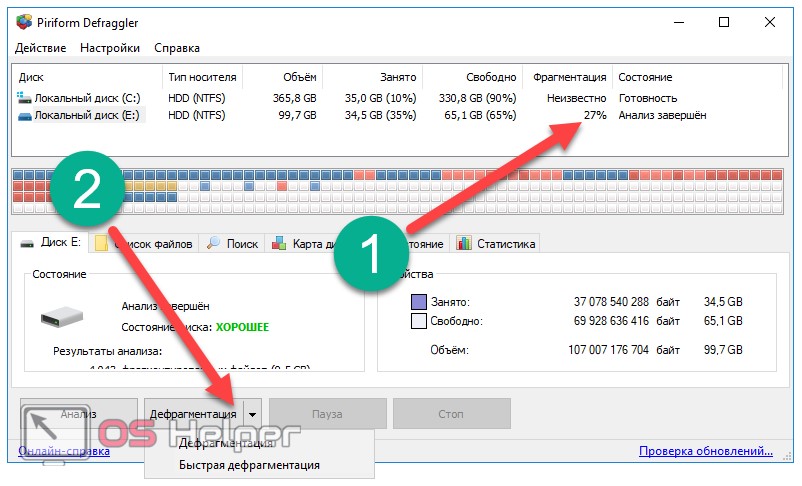The image size is (802, 486).
Task: Expand the arrow beside the Дефрагментация button
Action: (x=254, y=413)
